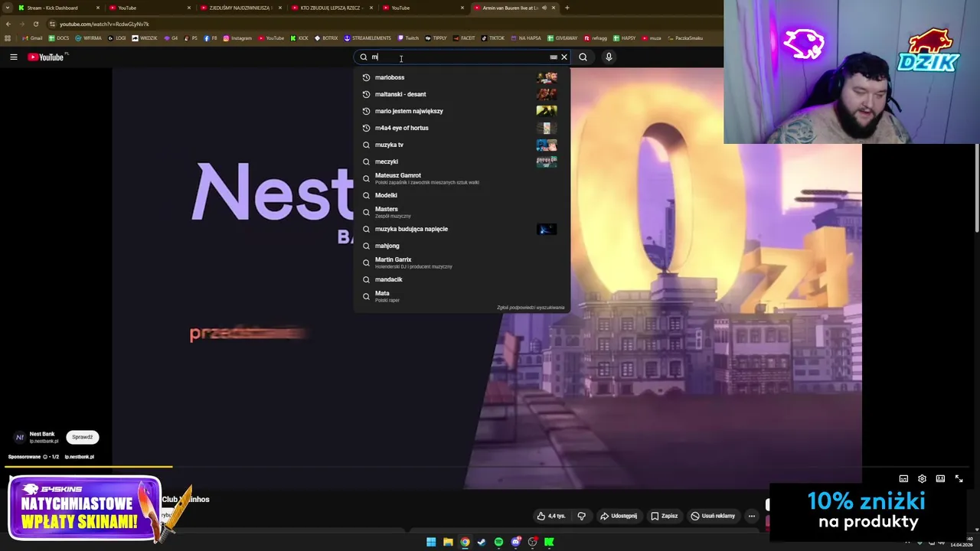980x551 pixels.
Task: Open the KICK bookmark
Action: point(299,38)
